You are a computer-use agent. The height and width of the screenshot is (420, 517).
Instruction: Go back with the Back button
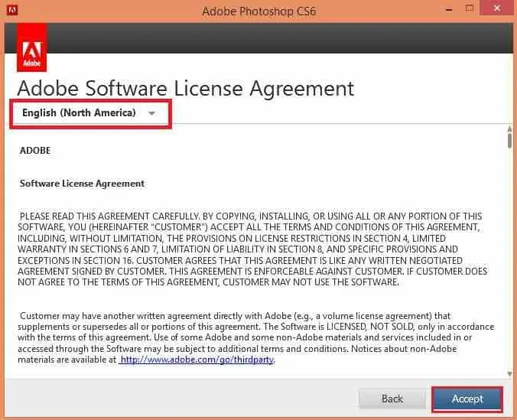(392, 399)
